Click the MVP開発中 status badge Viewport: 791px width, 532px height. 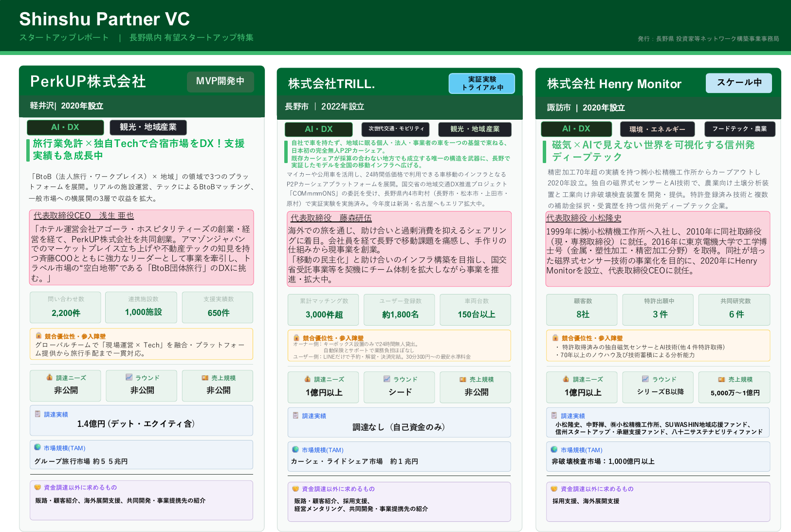click(x=221, y=81)
